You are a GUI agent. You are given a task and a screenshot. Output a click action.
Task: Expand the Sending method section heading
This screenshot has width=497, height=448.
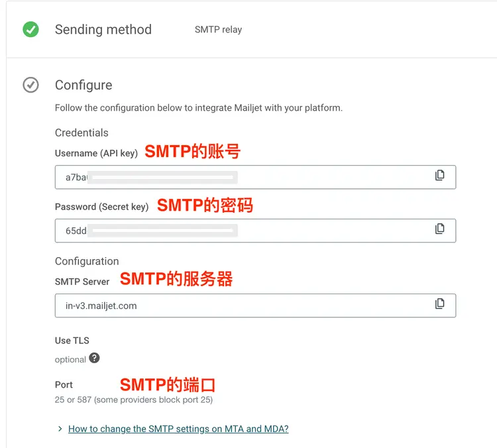point(103,30)
